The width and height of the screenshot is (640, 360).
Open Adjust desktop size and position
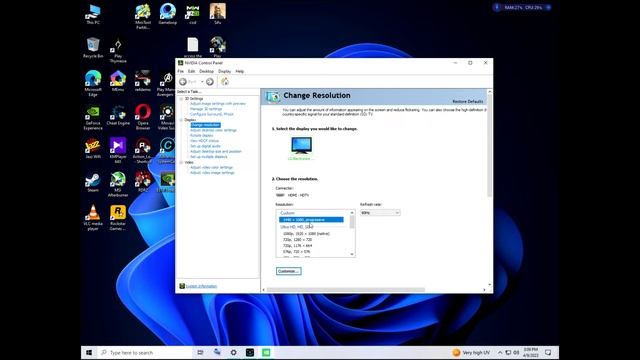tap(216, 151)
